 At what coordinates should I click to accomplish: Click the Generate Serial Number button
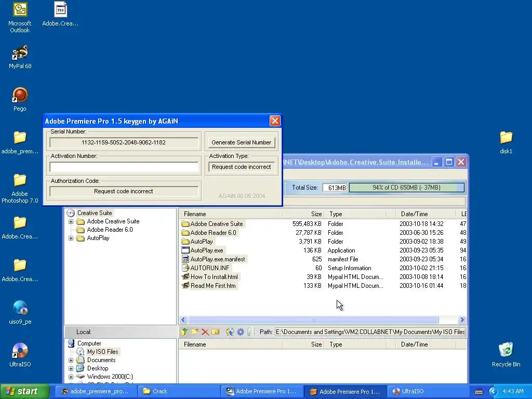point(241,142)
